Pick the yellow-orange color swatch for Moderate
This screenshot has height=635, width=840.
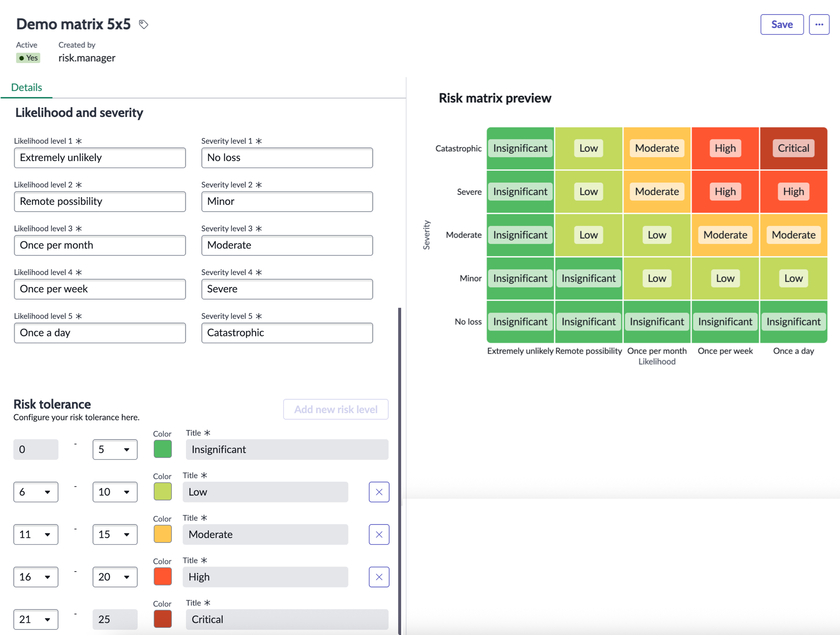pos(162,534)
